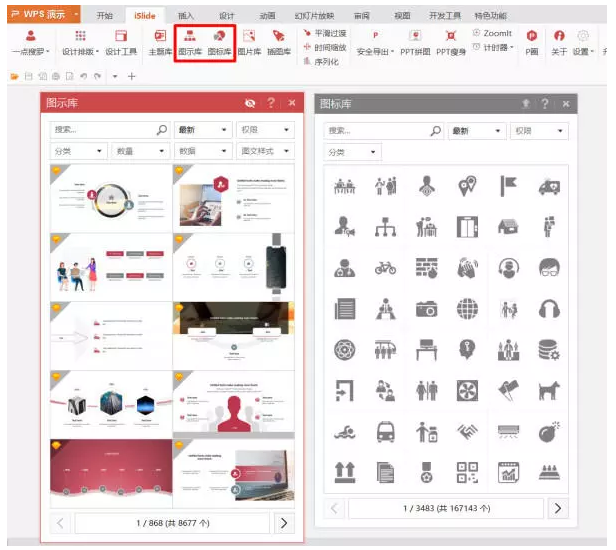Select the camera icon in 图标库
Viewport: 616px width, 550px height.
tap(426, 309)
